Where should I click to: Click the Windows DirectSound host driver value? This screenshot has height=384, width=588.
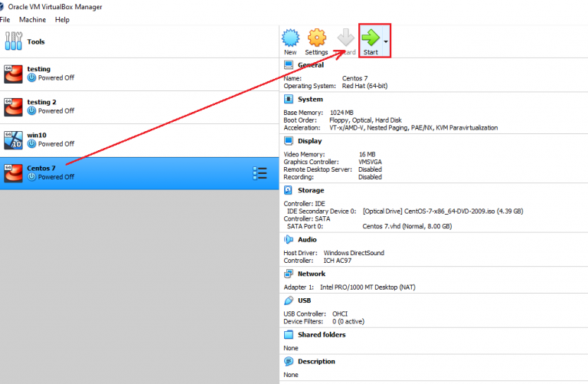(x=354, y=253)
